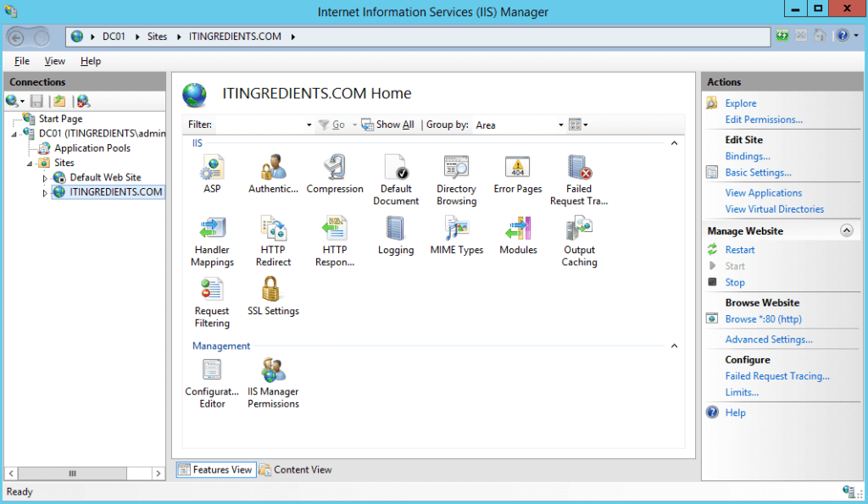The image size is (868, 504).
Task: Click View Applications link
Action: (x=764, y=192)
